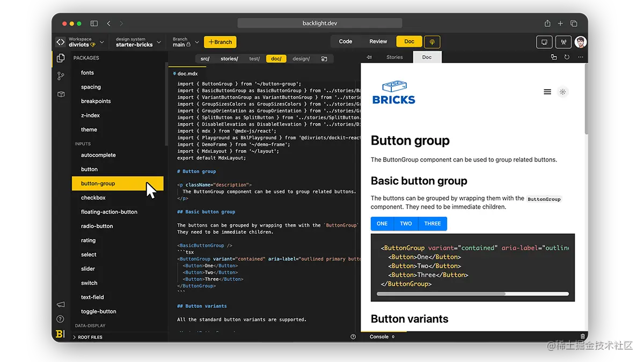Viewport: 644px width, 362px height.
Task: Click the editor help icon at the bottom of the code panel
Action: [353, 337]
